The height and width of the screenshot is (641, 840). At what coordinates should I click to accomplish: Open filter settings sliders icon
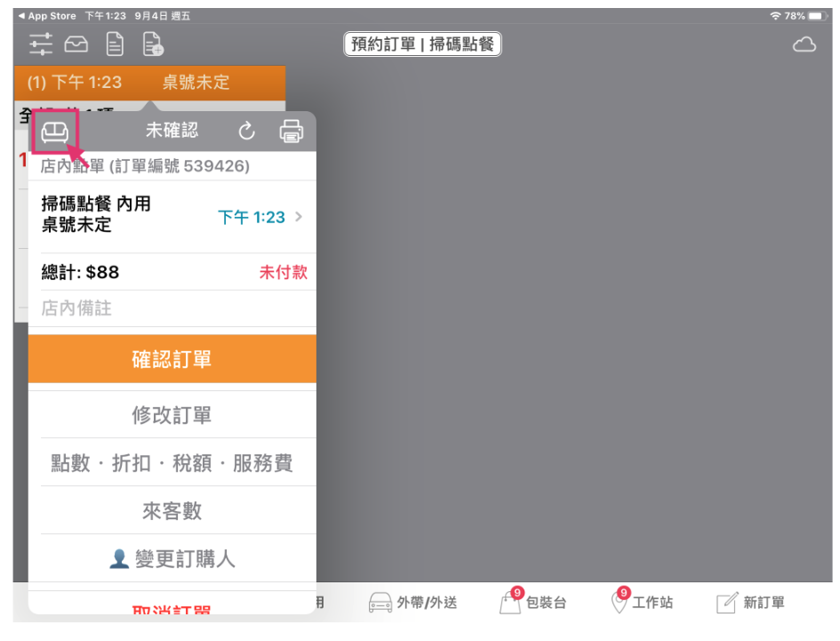coord(41,44)
